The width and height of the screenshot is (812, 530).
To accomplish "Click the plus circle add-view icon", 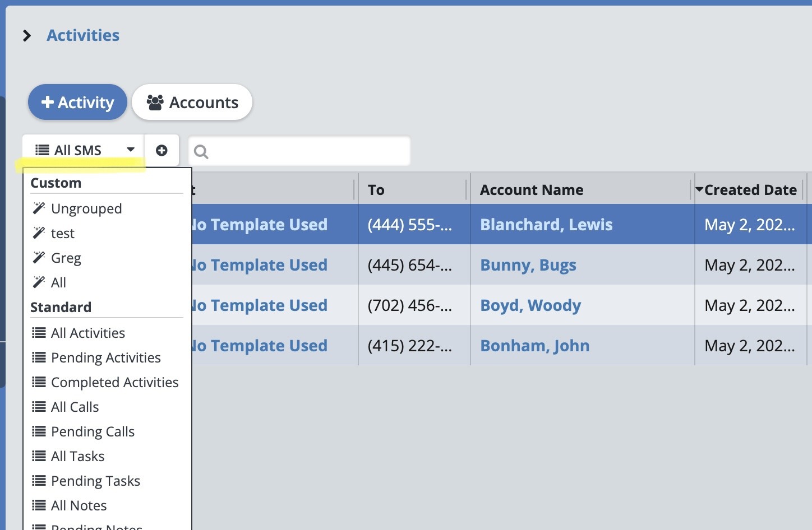I will tap(162, 150).
